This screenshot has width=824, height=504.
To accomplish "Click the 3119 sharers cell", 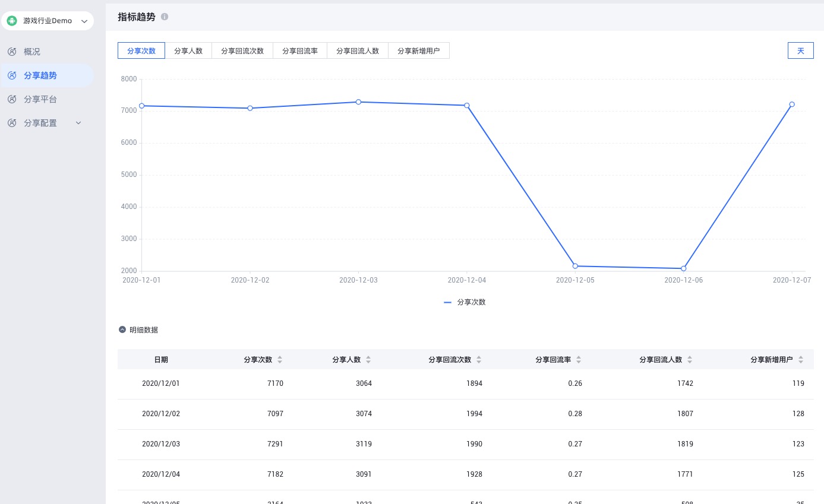I will tap(364, 444).
